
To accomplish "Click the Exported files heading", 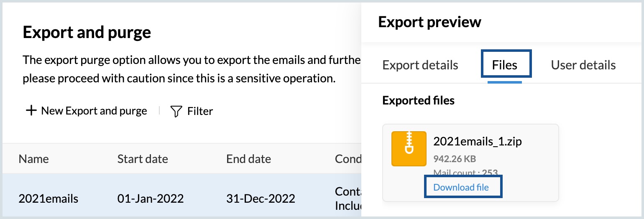I will click(418, 100).
